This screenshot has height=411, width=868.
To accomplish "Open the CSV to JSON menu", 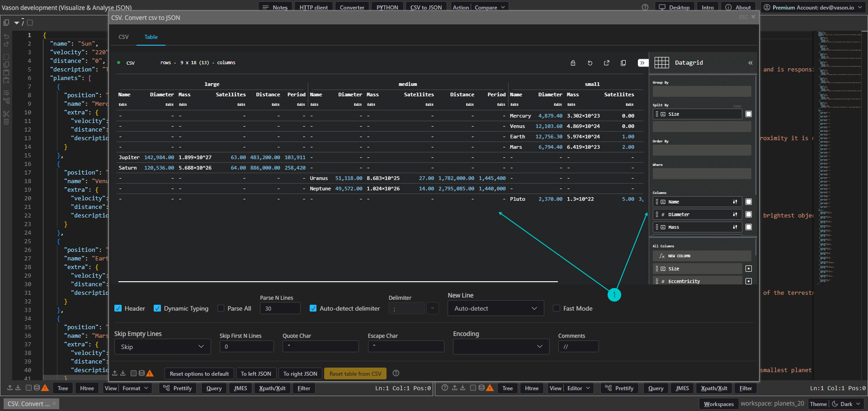I will tap(426, 7).
